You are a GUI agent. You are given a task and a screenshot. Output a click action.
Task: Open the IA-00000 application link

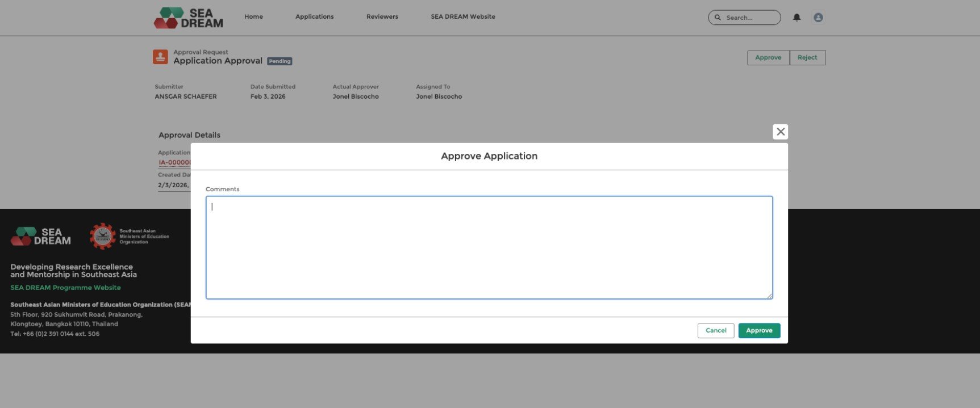(174, 162)
